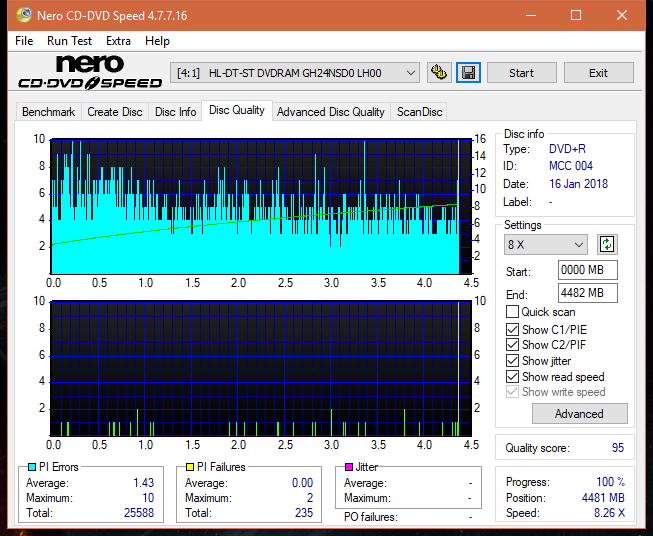The width and height of the screenshot is (653, 536).
Task: Click the cyan PI Errors color swatch
Action: tap(32, 467)
